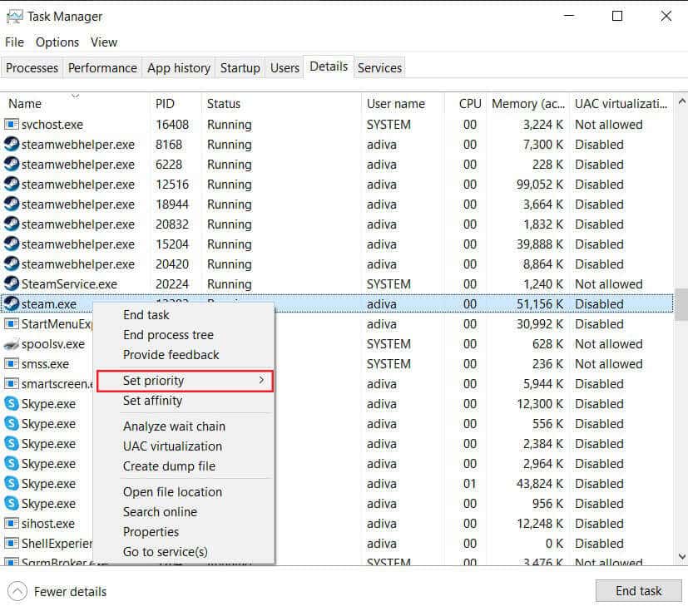This screenshot has height=616, width=688.
Task: Choose Set affinity option
Action: pos(153,401)
